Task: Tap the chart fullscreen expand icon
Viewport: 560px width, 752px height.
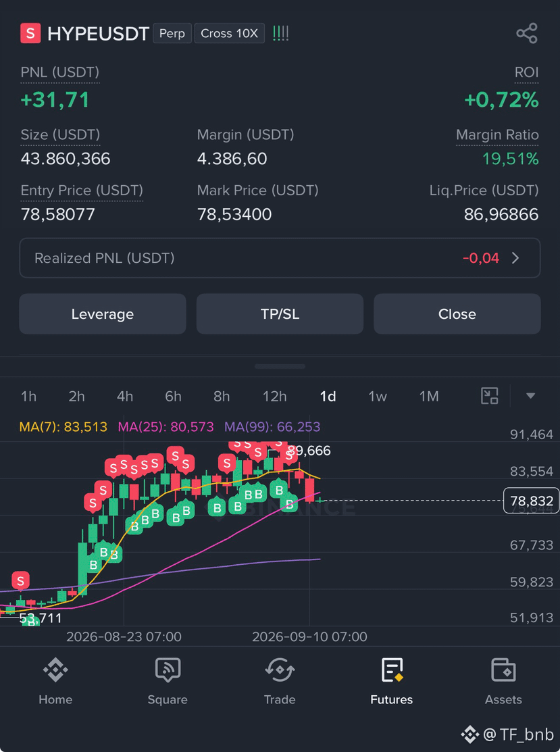Action: [x=490, y=396]
